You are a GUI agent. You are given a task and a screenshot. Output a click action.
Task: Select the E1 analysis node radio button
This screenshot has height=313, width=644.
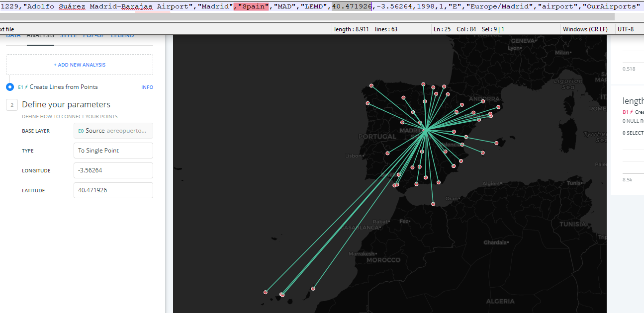(10, 87)
